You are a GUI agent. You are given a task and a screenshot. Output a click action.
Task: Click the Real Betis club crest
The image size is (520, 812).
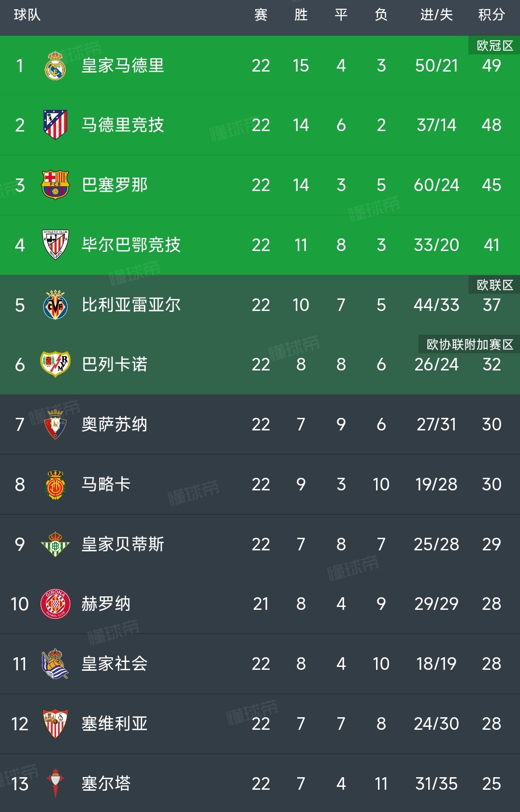pyautogui.click(x=55, y=544)
